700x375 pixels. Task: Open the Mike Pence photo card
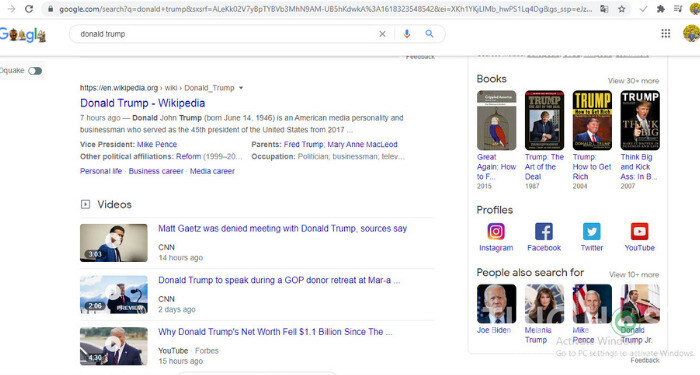[x=592, y=304]
